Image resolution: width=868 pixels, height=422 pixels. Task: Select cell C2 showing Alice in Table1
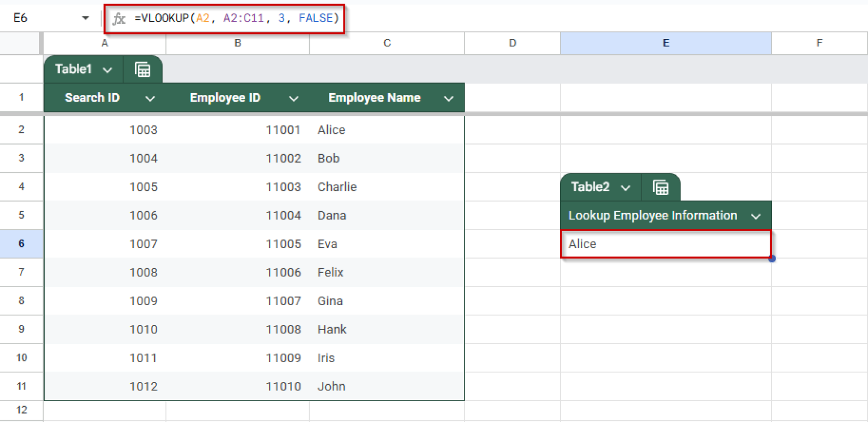pyautogui.click(x=387, y=130)
